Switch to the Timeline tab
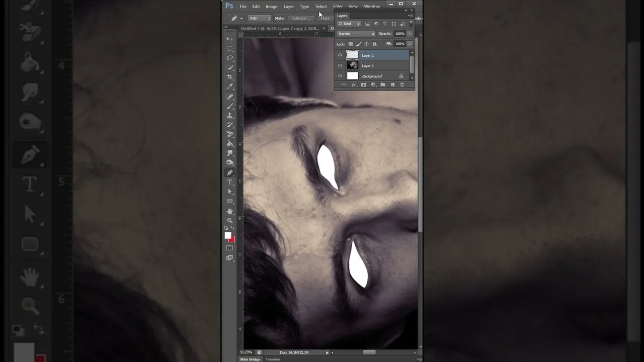Image resolution: width=644 pixels, height=362 pixels. 273,359
